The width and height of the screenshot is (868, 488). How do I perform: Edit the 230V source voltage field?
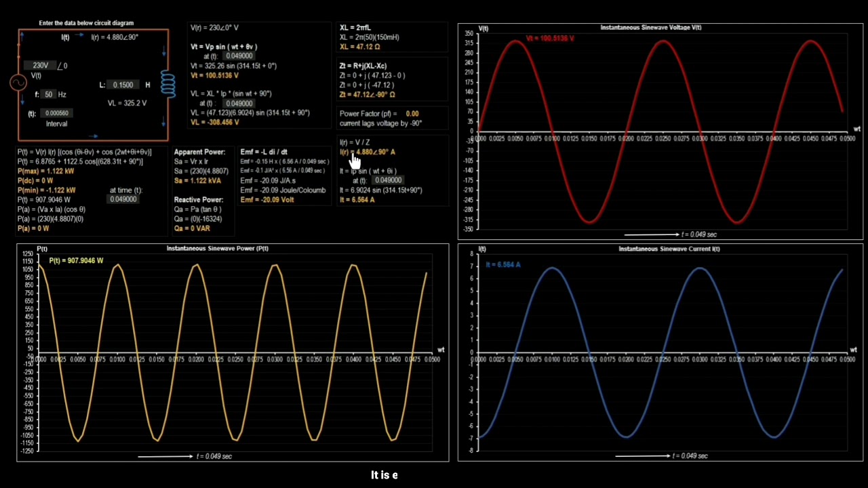(40, 66)
